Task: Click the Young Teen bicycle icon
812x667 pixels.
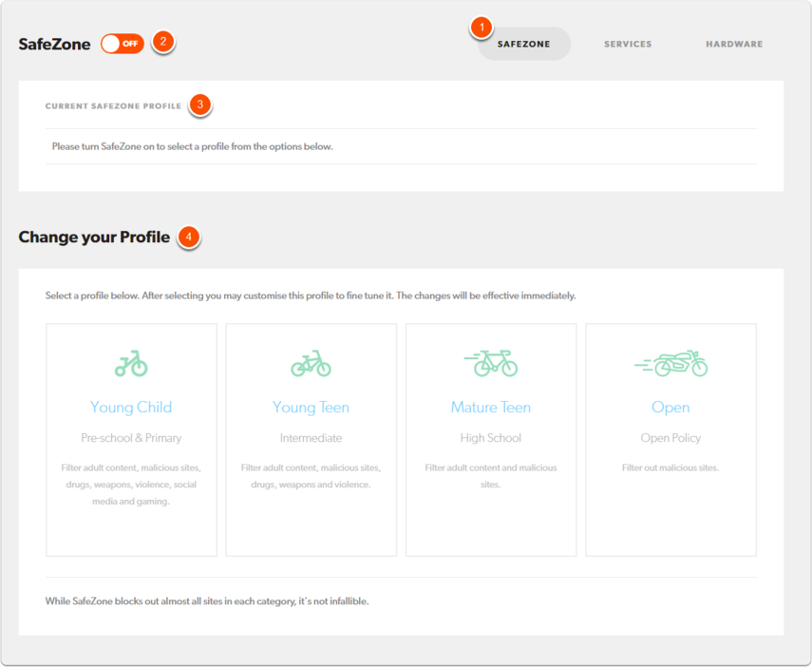Action: click(311, 363)
